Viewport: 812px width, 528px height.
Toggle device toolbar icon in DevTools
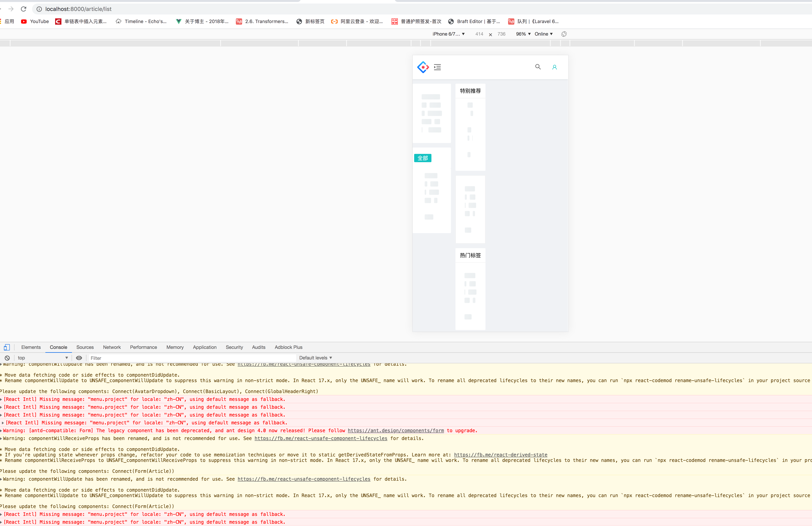click(x=7, y=347)
